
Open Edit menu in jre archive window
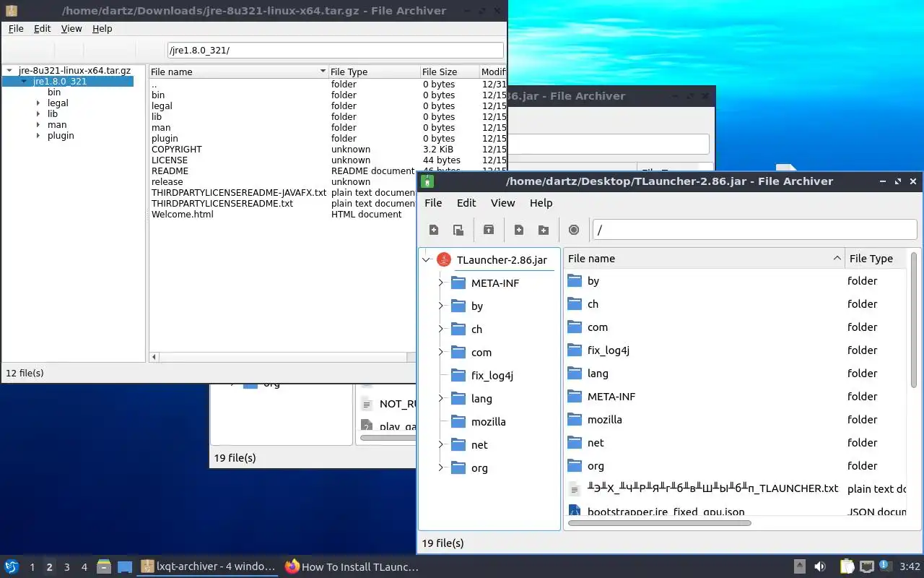click(43, 29)
